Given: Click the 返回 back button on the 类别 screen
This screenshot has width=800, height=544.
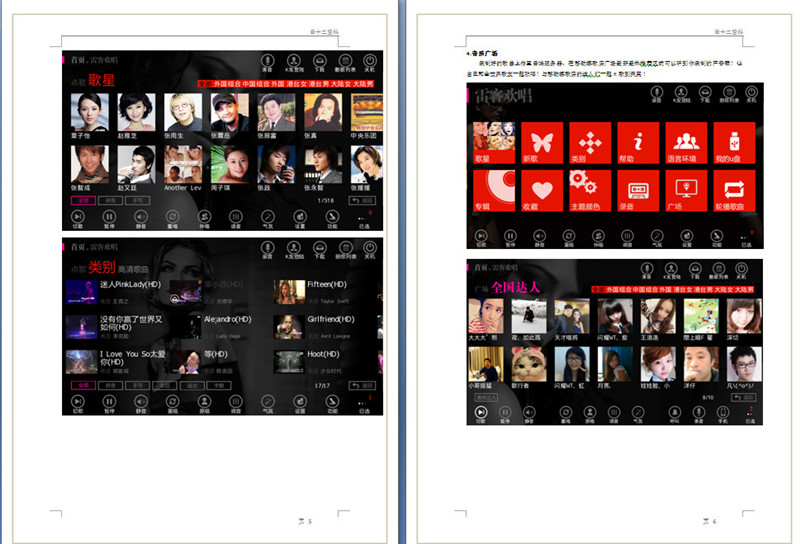Looking at the screenshot, I should click(362, 385).
